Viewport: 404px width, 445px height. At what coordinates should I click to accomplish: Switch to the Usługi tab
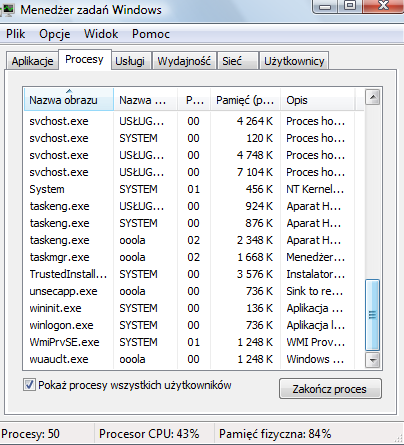pos(131,61)
